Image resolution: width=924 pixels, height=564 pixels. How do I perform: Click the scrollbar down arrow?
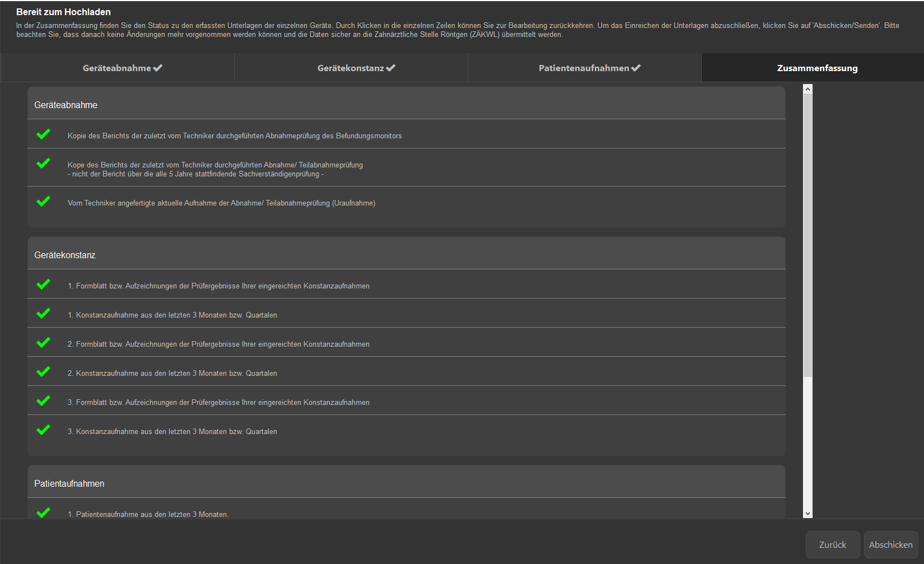808,513
